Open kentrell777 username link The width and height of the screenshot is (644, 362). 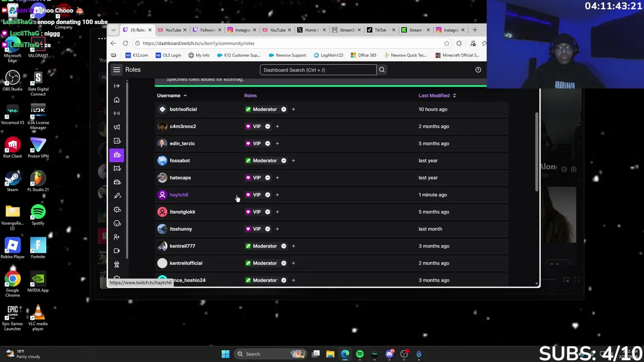pos(182,246)
